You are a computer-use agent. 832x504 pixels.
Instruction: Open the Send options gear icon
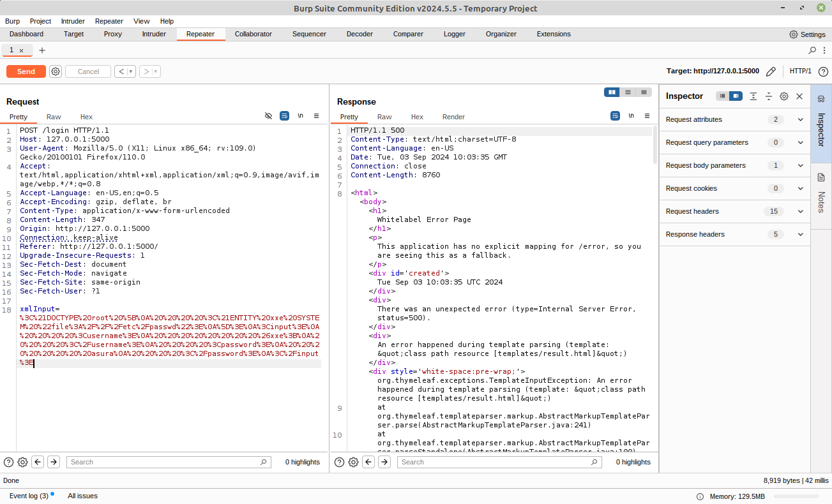pos(56,71)
